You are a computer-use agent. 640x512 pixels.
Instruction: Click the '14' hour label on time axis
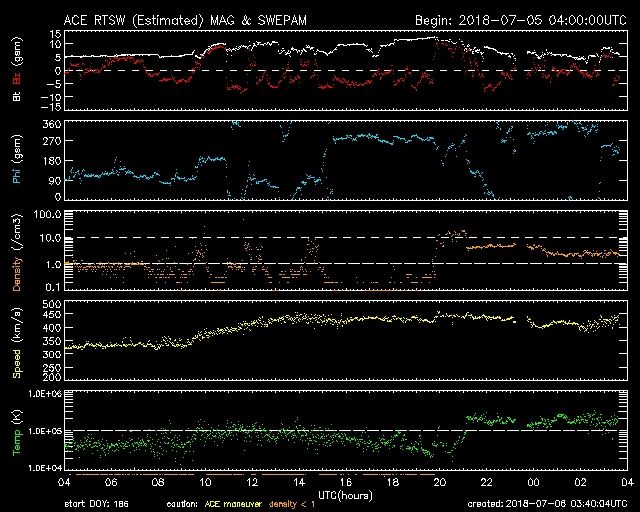coord(299,483)
